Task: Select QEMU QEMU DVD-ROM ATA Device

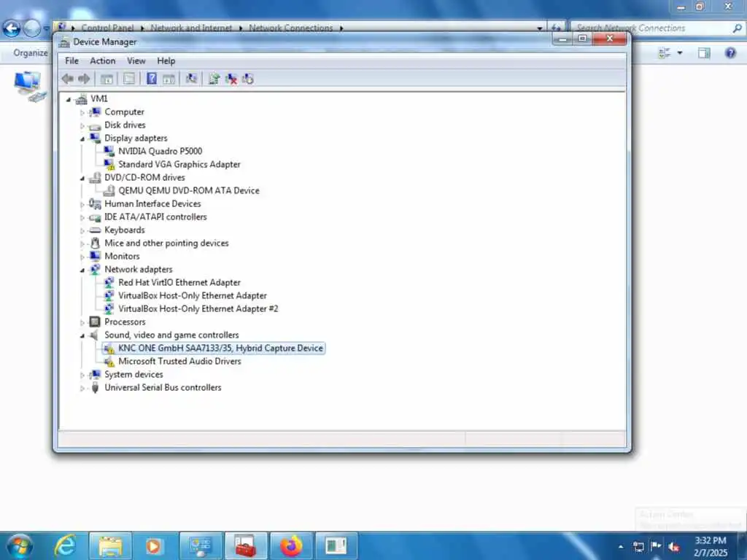Action: [x=189, y=190]
